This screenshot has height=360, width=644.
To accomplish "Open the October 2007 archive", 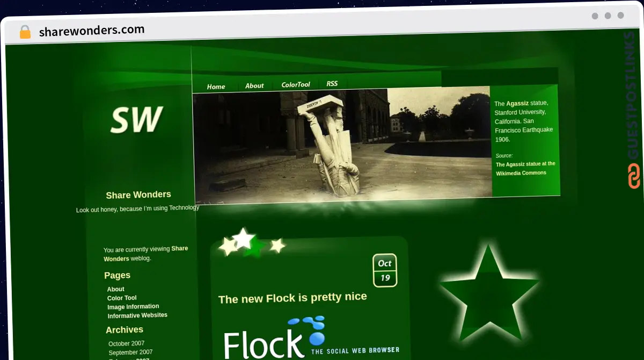I will (x=126, y=343).
